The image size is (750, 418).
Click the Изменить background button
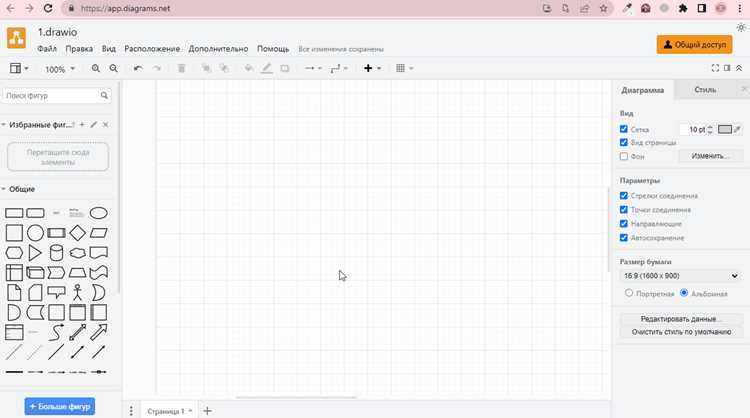pos(710,156)
